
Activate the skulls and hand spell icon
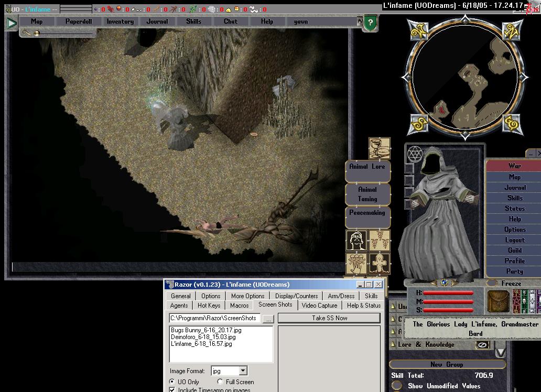[x=356, y=264]
